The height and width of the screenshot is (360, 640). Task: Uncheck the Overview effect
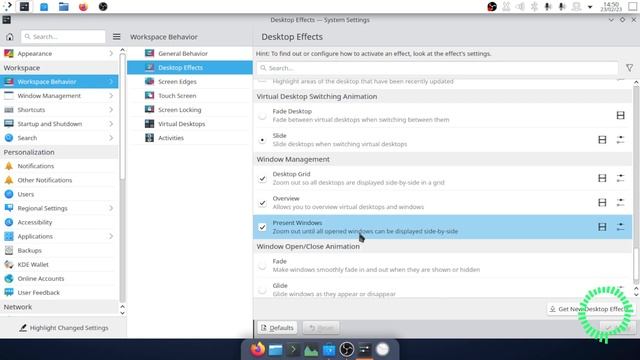click(x=262, y=203)
